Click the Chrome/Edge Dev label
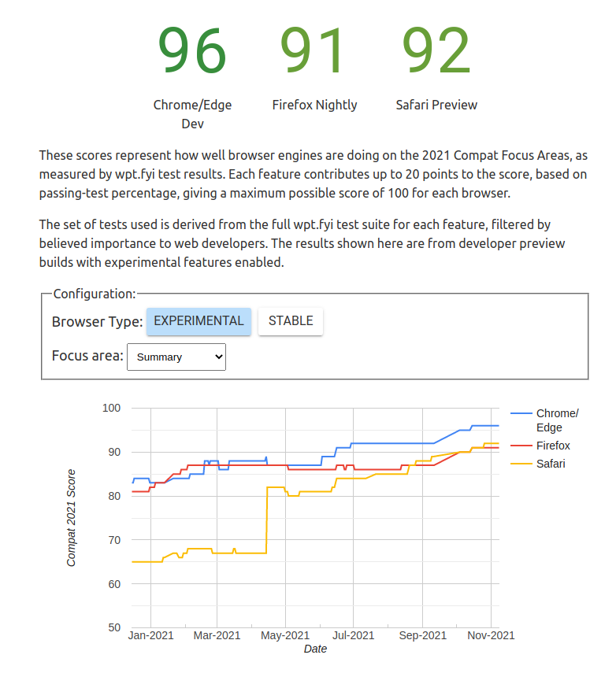Image resolution: width=616 pixels, height=677 pixels. 193,114
